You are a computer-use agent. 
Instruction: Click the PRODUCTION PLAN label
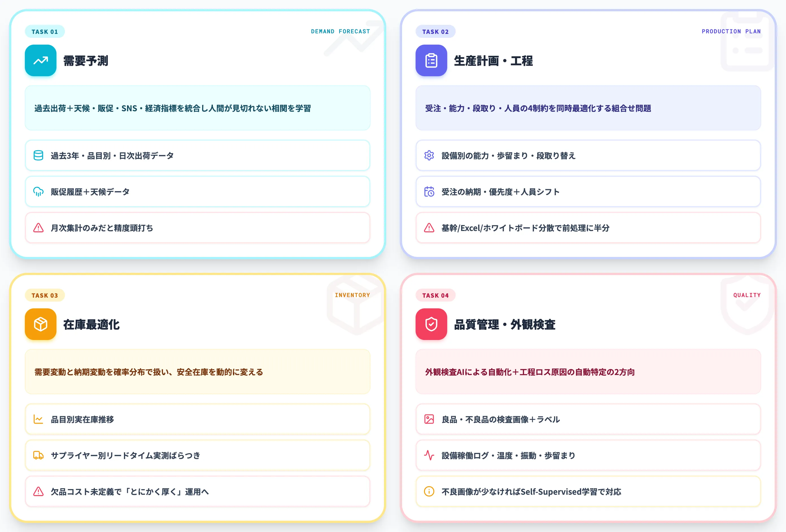coord(731,31)
